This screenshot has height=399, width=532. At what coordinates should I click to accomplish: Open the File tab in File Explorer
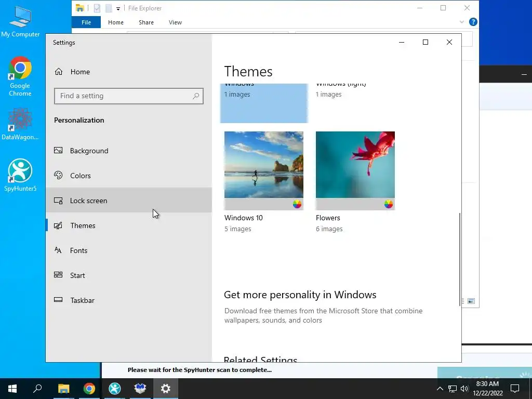tap(86, 22)
